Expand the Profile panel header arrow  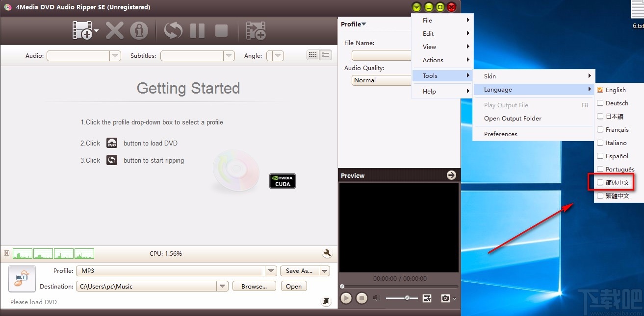coord(364,24)
